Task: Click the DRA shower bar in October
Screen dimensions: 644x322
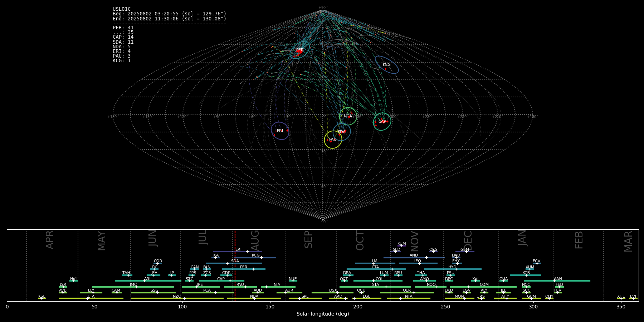Action: (347, 275)
